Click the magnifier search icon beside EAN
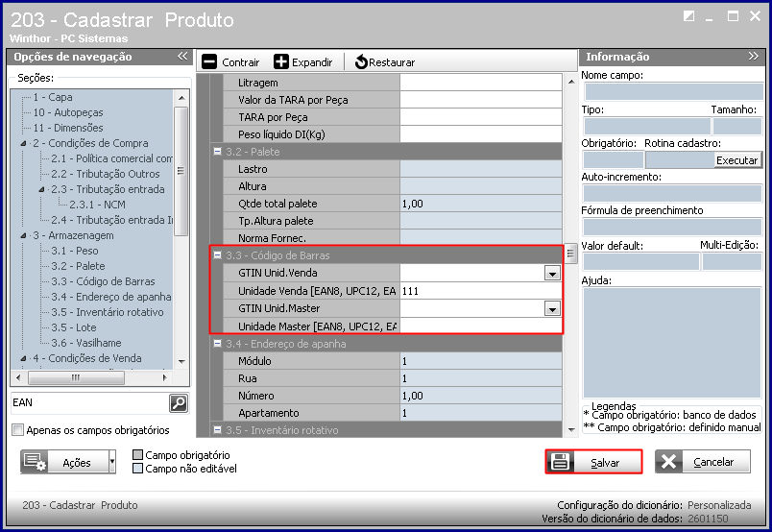Viewport: 772px width, 532px height. point(179,403)
